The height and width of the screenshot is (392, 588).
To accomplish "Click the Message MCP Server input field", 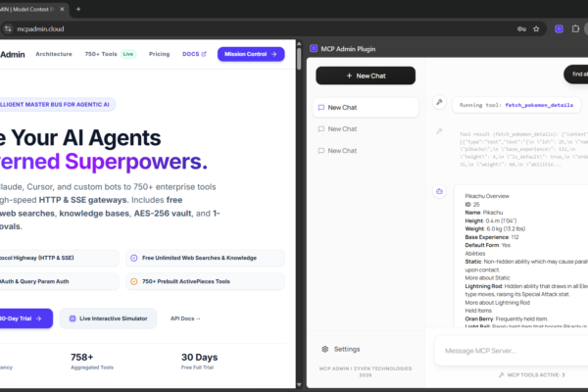I will coord(512,351).
